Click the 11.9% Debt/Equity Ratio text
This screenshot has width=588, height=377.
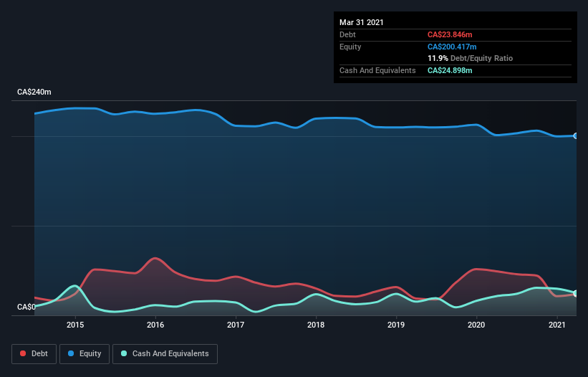471,58
